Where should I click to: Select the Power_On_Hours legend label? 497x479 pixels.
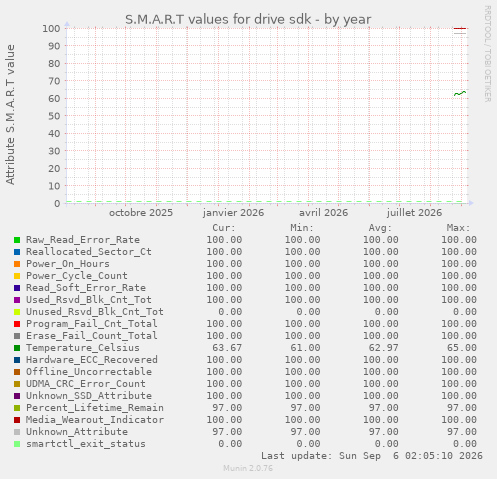[x=68, y=264]
